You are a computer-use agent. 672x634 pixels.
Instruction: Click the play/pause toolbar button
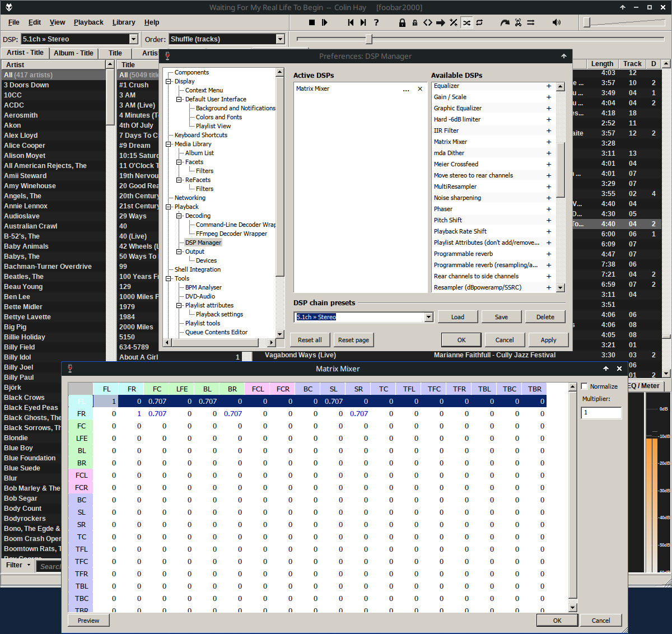click(325, 22)
